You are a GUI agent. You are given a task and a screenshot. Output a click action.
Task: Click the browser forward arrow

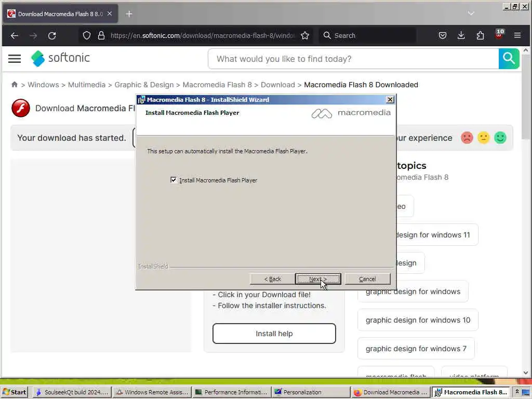(33, 36)
